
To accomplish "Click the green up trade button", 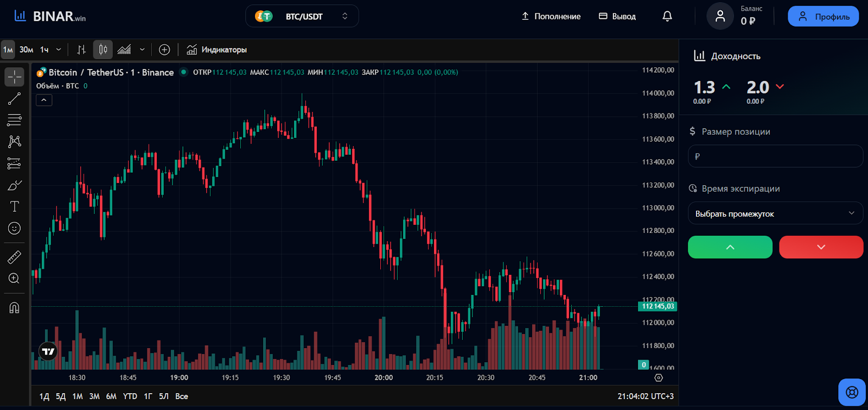I will click(730, 247).
